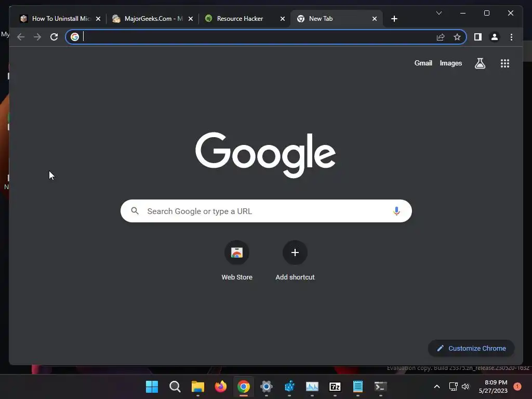The width and height of the screenshot is (532, 399).
Task: Open the Google apps grid
Action: pos(505,63)
